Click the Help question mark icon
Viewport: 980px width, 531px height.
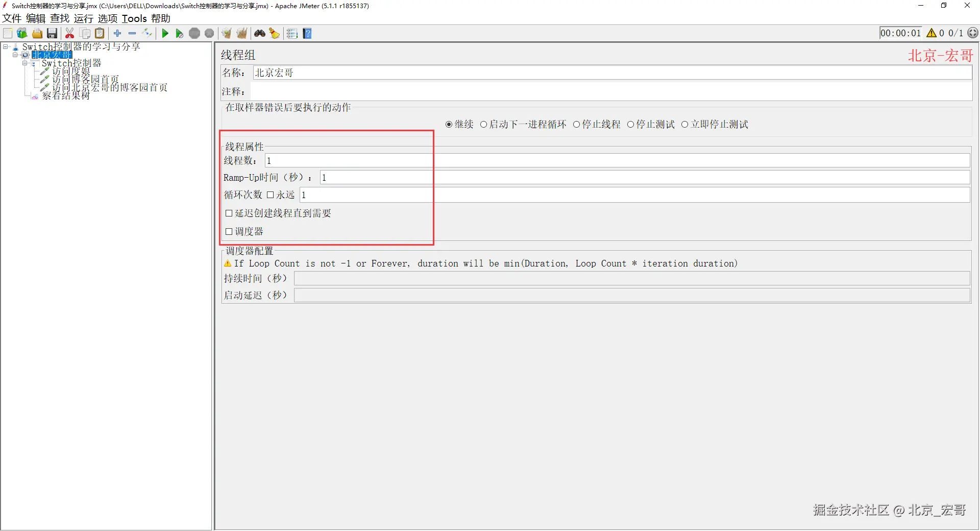point(307,33)
